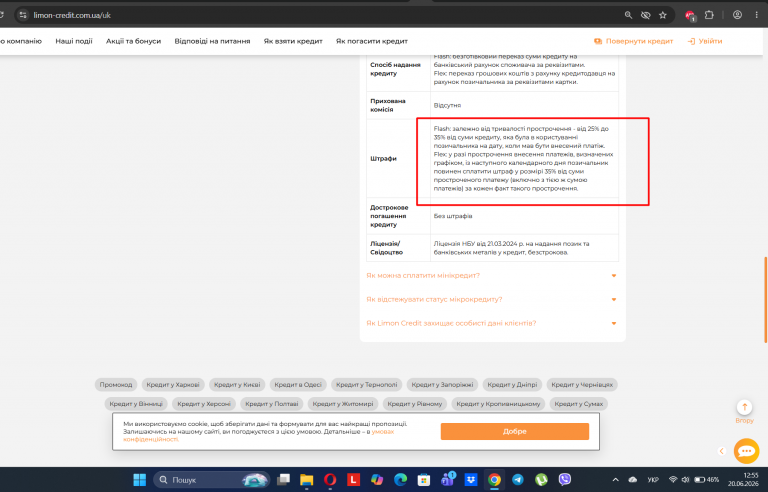Image resolution: width=768 pixels, height=492 pixels.
Task: Open Dropbox from the taskbar
Action: 471,480
